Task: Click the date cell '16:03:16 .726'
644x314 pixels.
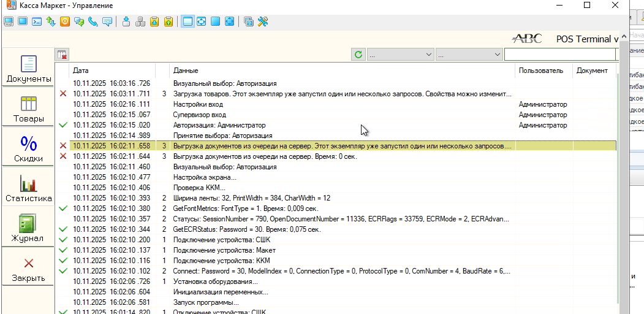Action: point(112,83)
